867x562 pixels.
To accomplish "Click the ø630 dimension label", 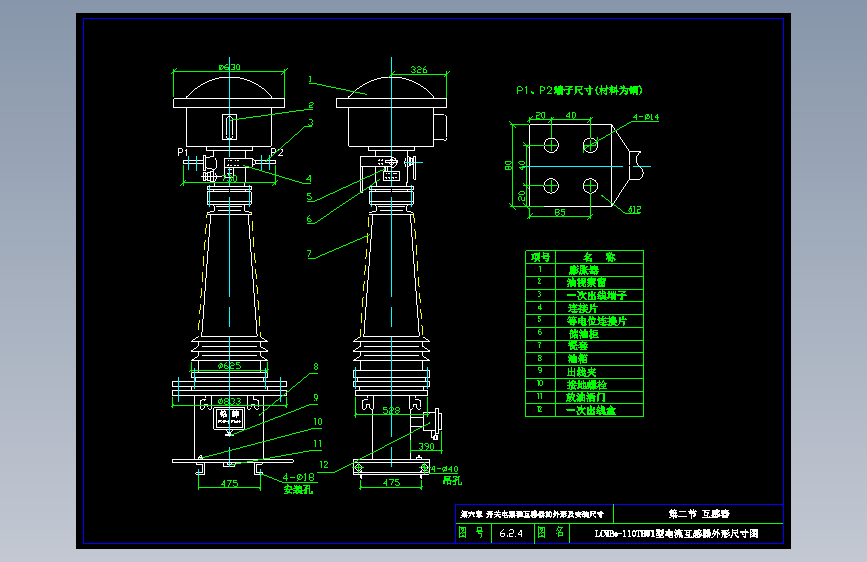I will (229, 67).
